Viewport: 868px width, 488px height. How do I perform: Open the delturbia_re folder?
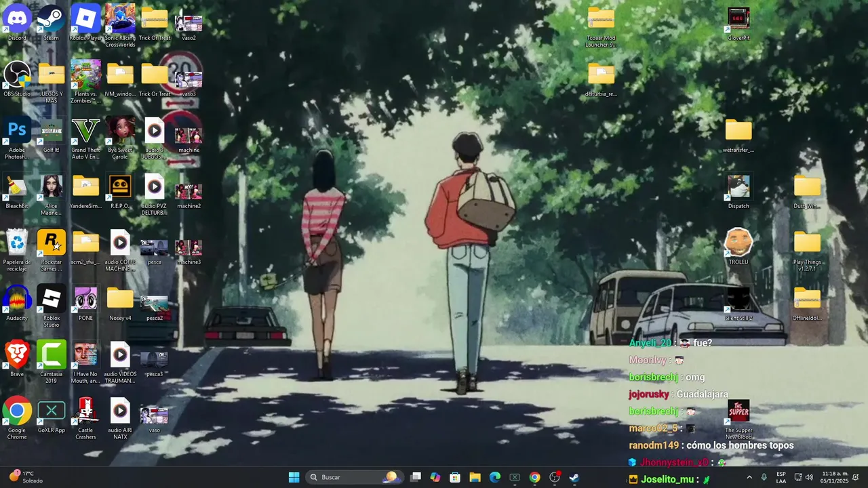[601, 79]
